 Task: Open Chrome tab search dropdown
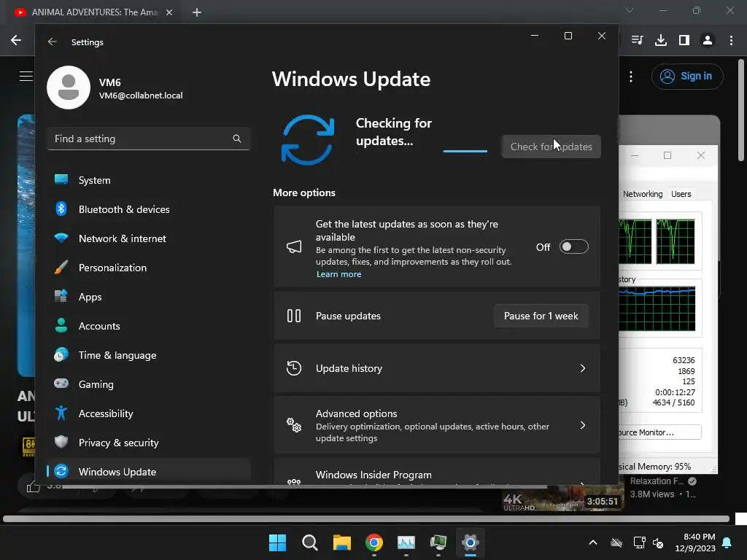click(630, 10)
